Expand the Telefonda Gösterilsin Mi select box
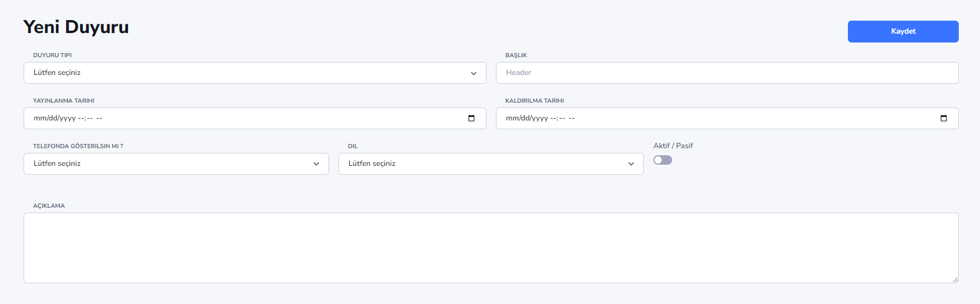The image size is (980, 304). [x=176, y=164]
